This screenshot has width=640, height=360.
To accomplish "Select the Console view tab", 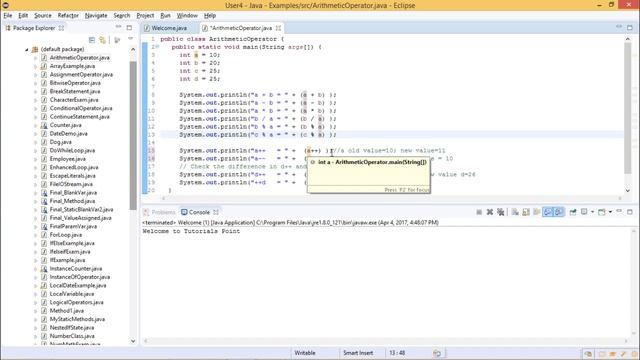I will click(199, 212).
